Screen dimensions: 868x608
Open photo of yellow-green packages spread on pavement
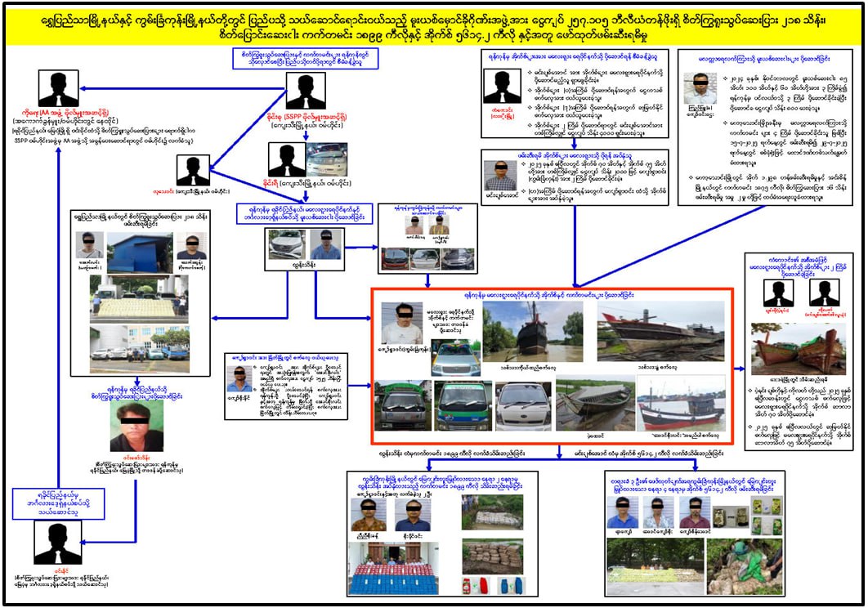[x=655, y=567]
